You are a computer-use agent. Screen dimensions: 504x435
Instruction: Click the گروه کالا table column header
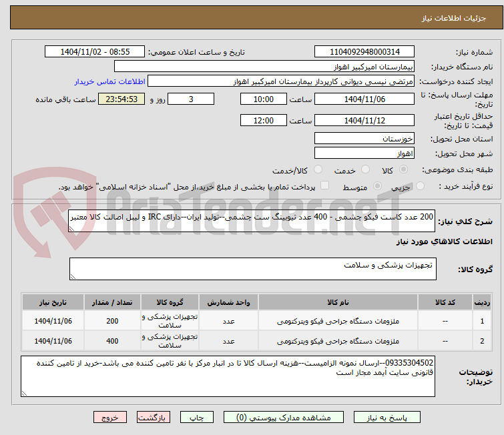170,302
